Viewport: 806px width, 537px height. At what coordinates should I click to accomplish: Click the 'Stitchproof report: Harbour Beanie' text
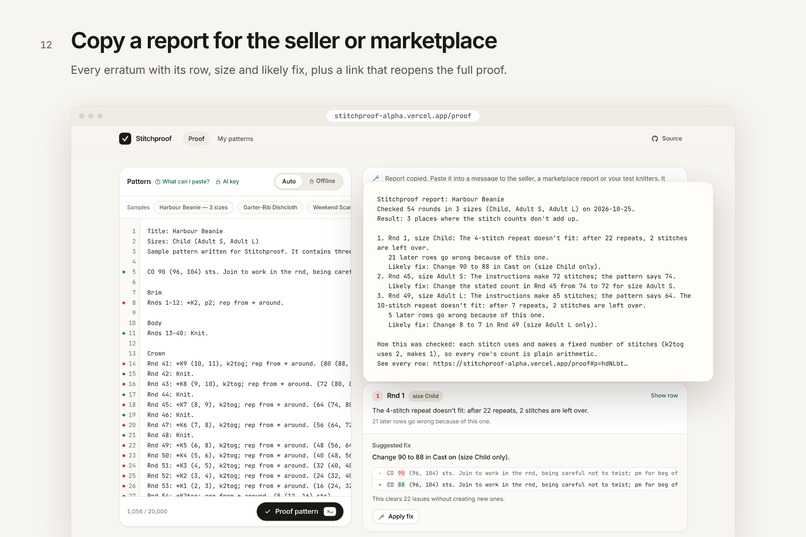pos(441,199)
